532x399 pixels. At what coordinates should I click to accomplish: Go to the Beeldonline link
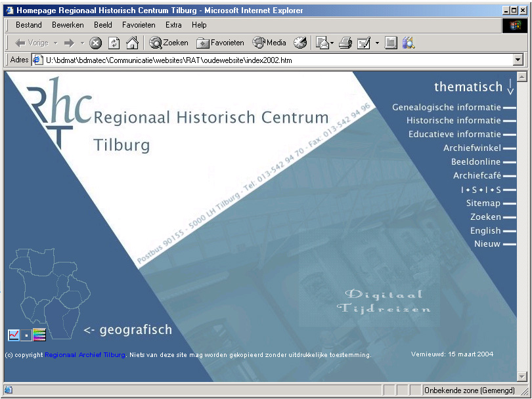coord(476,161)
